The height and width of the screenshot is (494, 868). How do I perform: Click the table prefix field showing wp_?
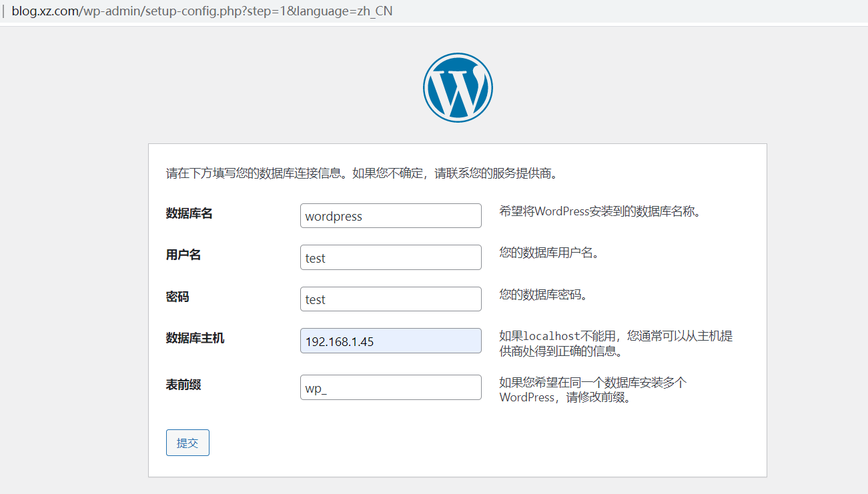tap(391, 387)
